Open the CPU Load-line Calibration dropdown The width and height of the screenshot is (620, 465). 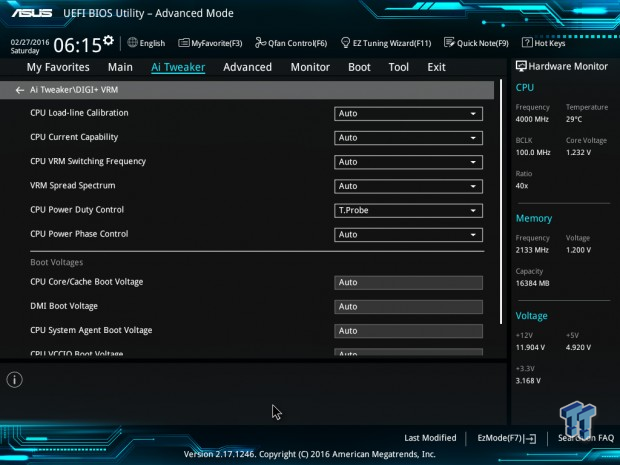coord(408,114)
